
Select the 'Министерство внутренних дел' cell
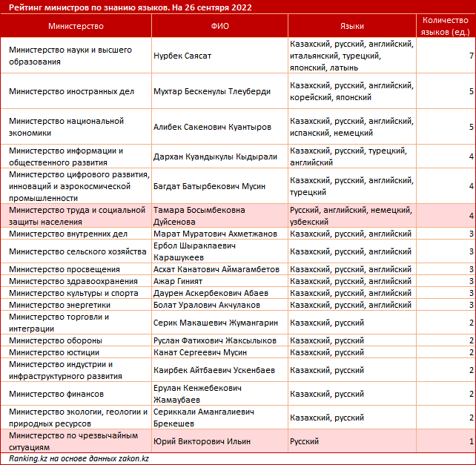[x=68, y=234]
